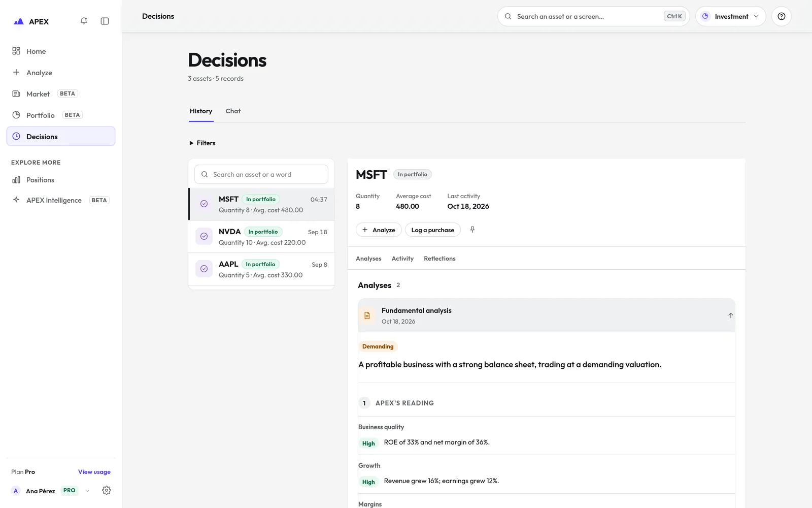Click the In portfolio badge beside MSFT heading
This screenshot has width=812, height=508.
point(413,174)
